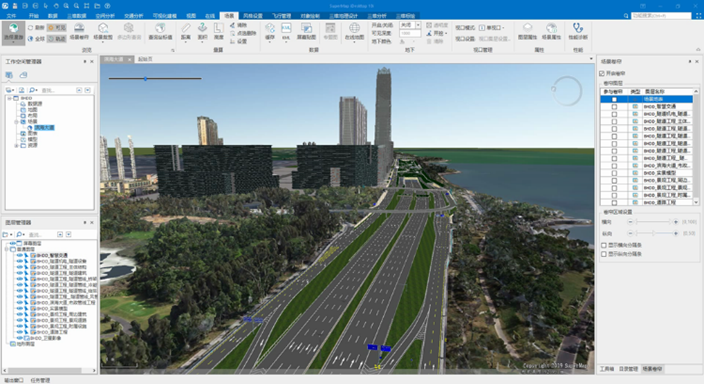Screen dimensions: 704x384
Task: Click the 纵向 slider plus button
Action: point(676,233)
